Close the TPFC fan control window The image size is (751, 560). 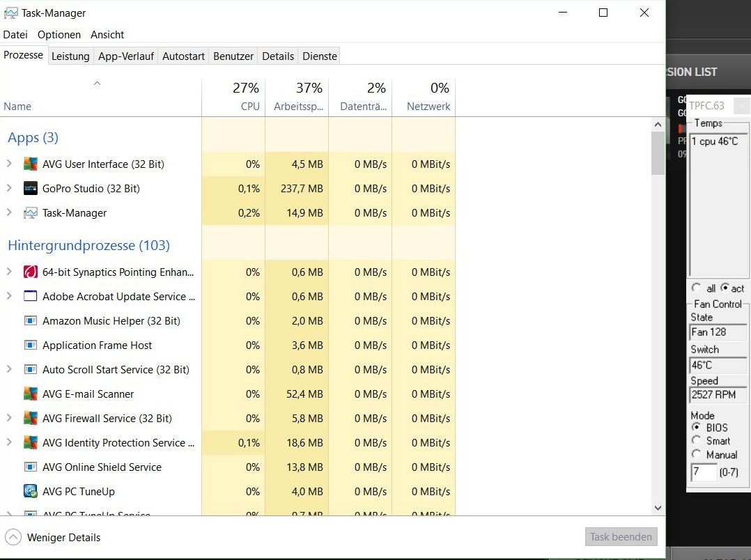click(742, 105)
